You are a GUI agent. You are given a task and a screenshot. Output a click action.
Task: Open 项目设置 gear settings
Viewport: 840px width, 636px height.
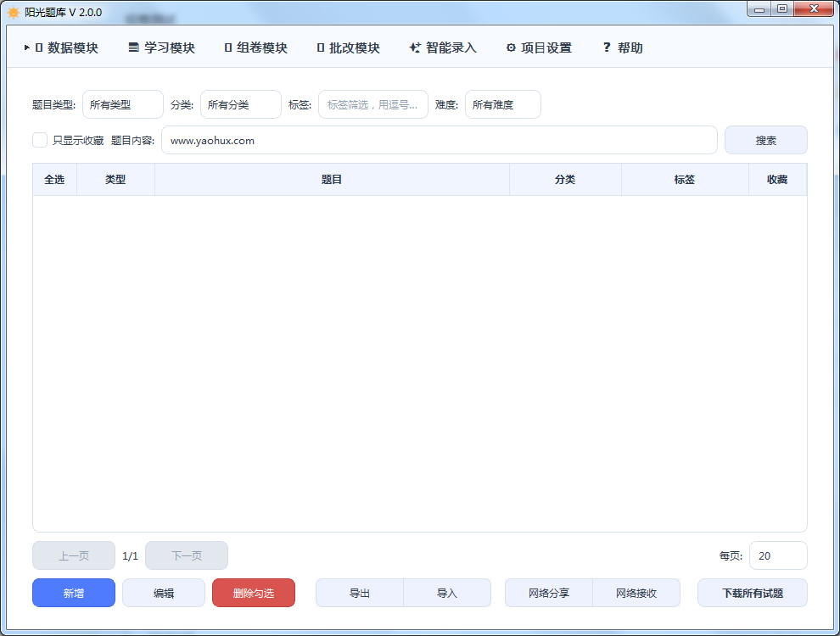coord(539,47)
